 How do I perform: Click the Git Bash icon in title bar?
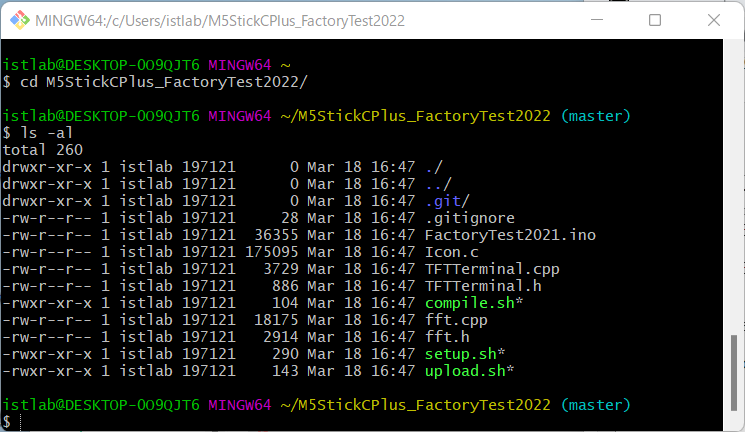(18, 20)
